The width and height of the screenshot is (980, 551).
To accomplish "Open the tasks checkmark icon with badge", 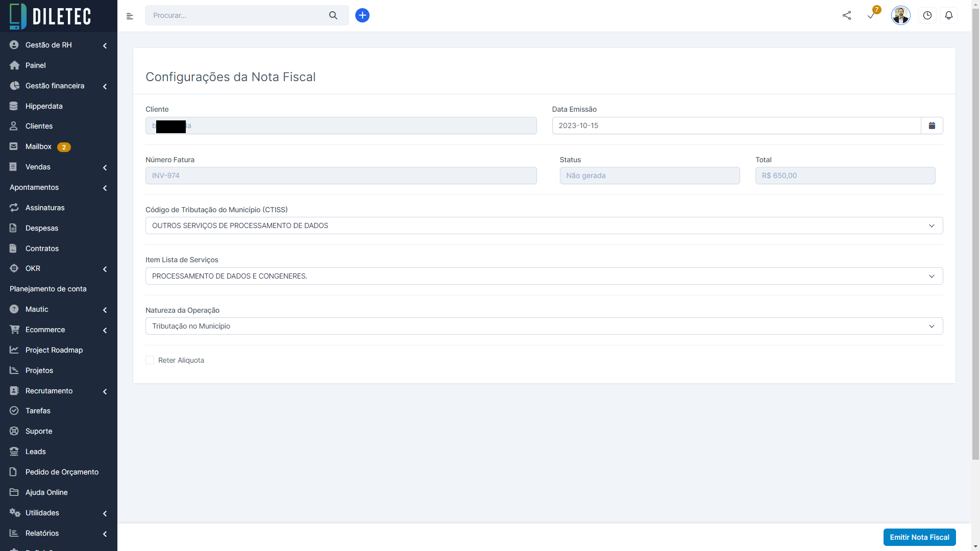I will click(x=871, y=15).
